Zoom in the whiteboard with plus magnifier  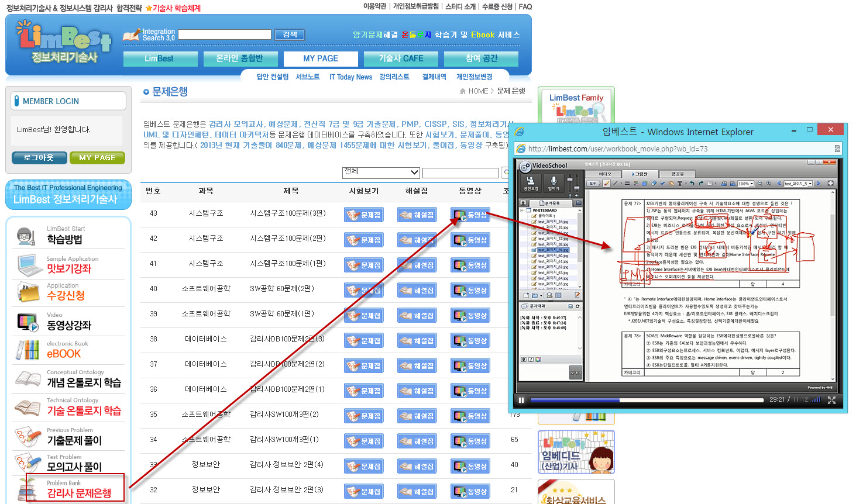(769, 184)
